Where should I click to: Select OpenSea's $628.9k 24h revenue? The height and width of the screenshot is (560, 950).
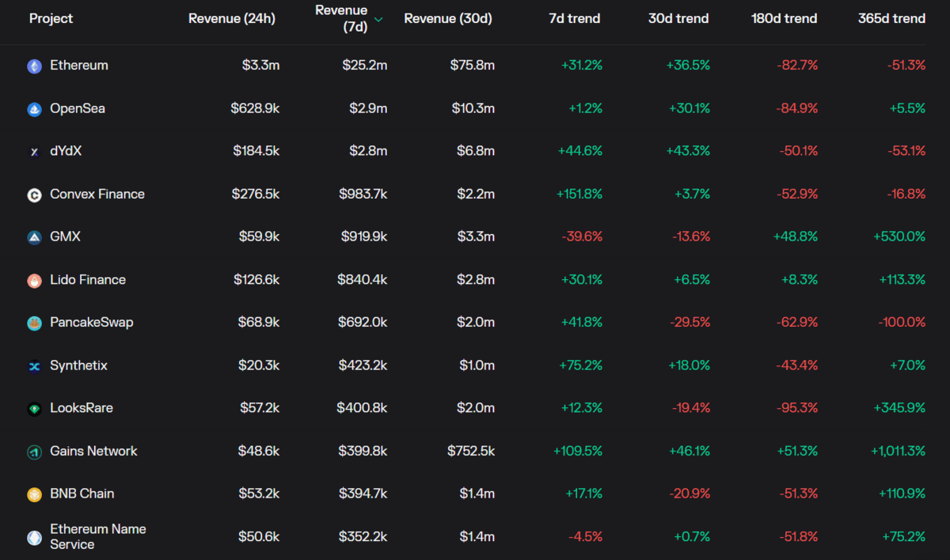(x=255, y=108)
